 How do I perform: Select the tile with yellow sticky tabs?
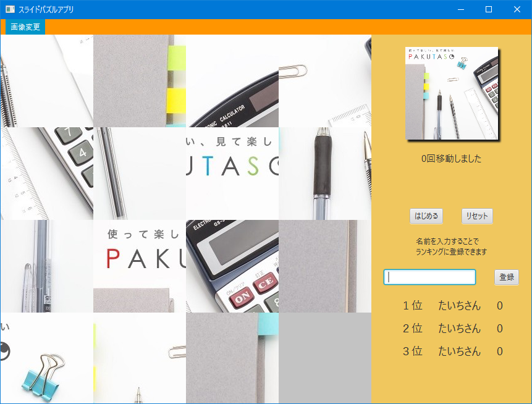tap(140, 81)
